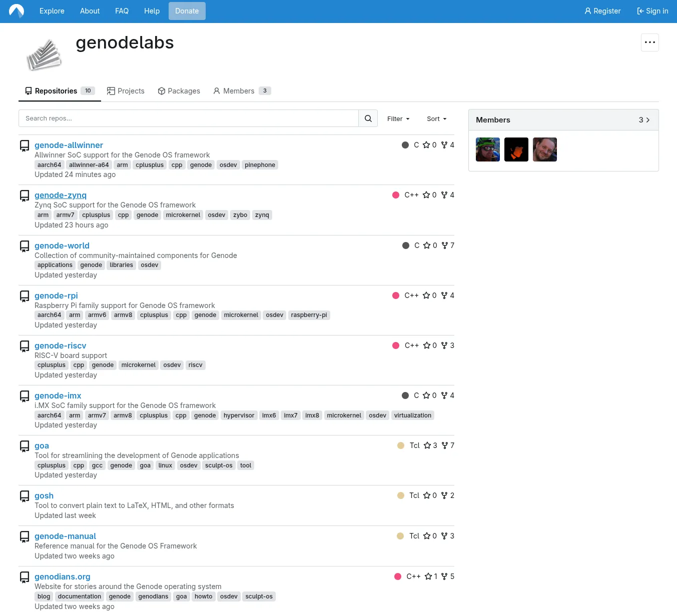Image resolution: width=677 pixels, height=616 pixels.
Task: Open the genode-zynq repository link
Action: tap(61, 195)
